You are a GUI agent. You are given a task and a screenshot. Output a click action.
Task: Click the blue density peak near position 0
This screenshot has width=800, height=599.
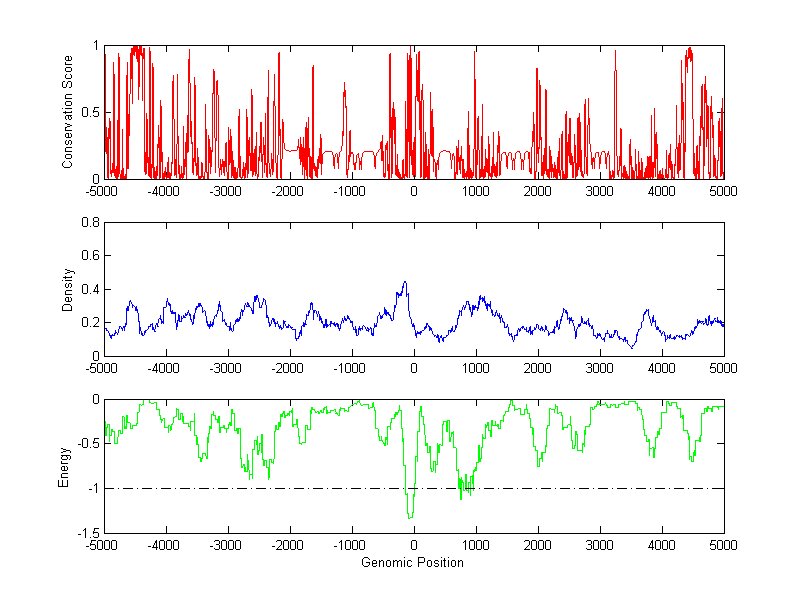[404, 283]
